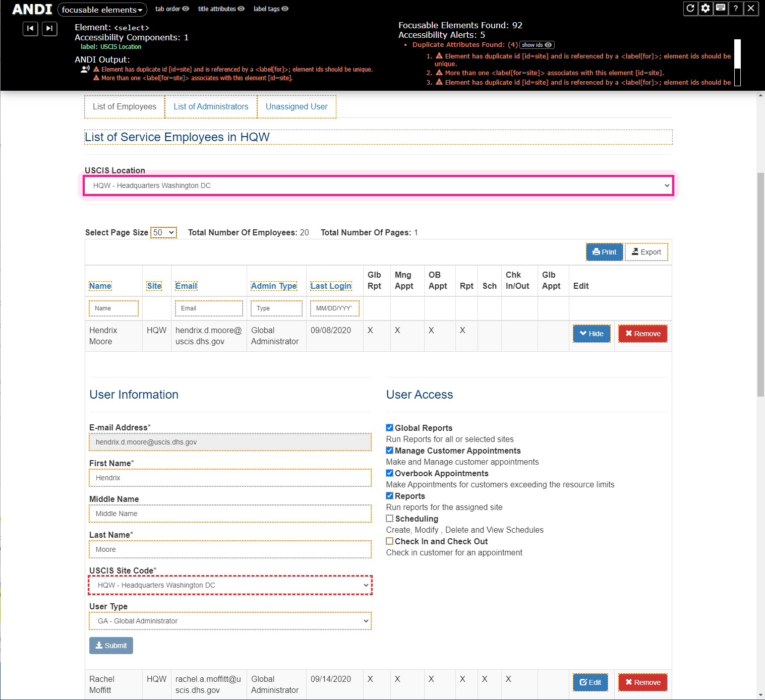The height and width of the screenshot is (700, 765).
Task: Refresh ANDI with the reload icon
Action: pos(690,8)
